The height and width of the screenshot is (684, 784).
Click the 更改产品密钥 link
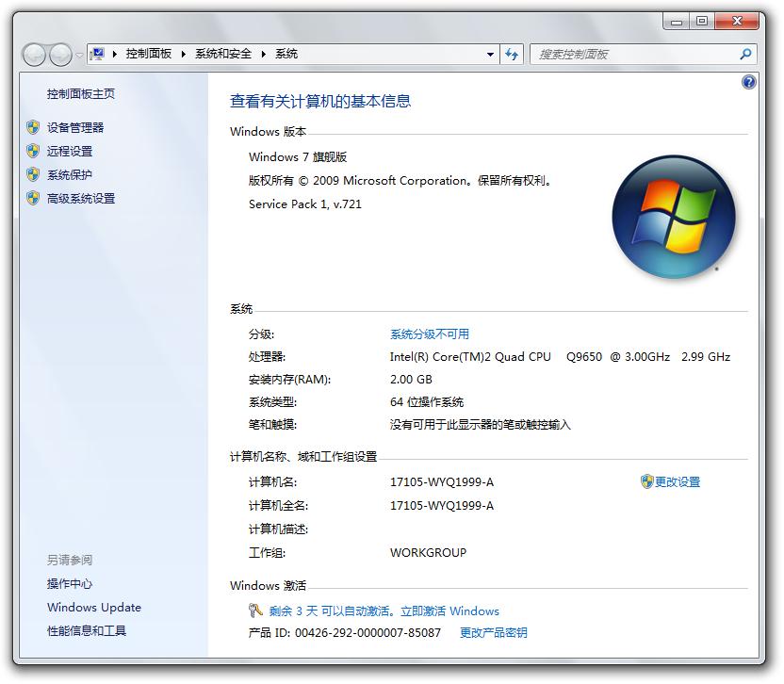[x=493, y=633]
